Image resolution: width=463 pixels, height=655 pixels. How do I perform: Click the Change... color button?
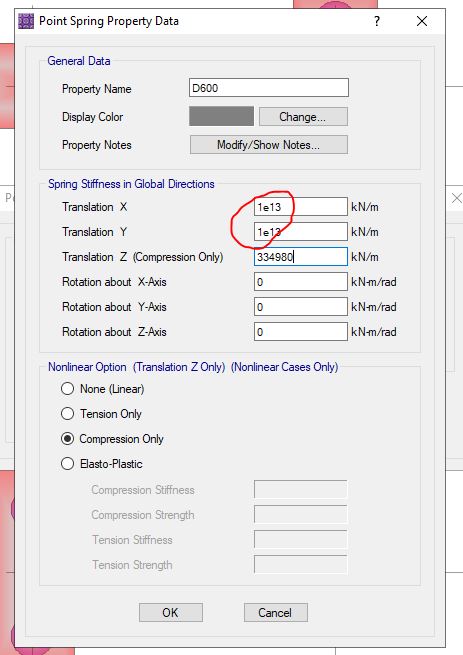[x=303, y=117]
